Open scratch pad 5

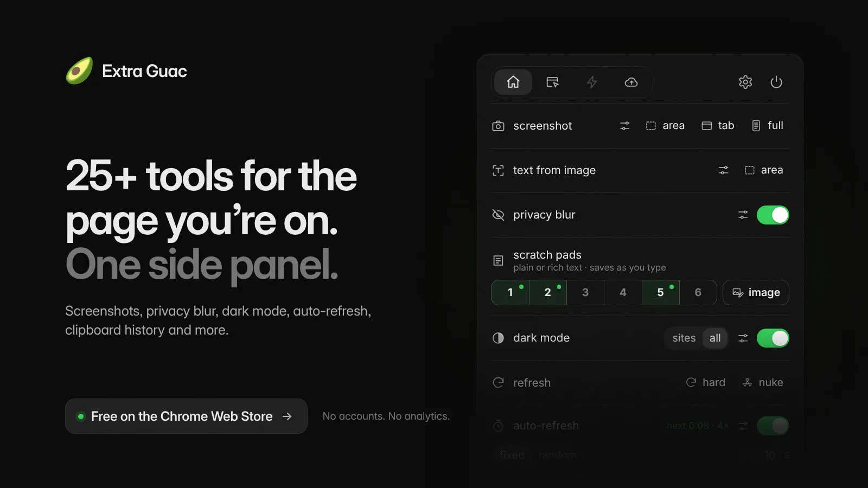point(661,292)
